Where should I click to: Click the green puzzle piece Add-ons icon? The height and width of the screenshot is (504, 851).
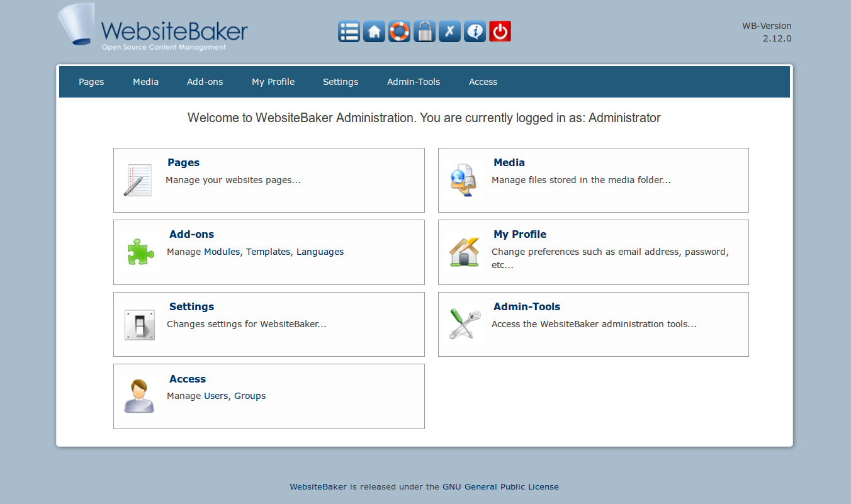click(140, 251)
